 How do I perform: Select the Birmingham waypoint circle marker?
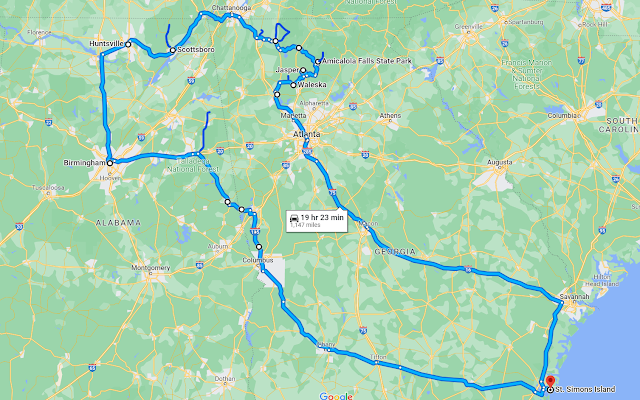110,163
